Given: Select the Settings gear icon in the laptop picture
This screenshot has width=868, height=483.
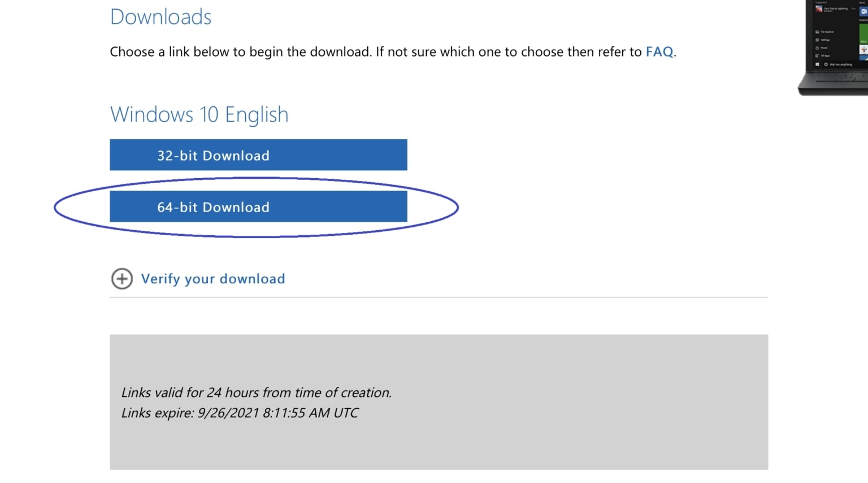Looking at the screenshot, I should [817, 40].
